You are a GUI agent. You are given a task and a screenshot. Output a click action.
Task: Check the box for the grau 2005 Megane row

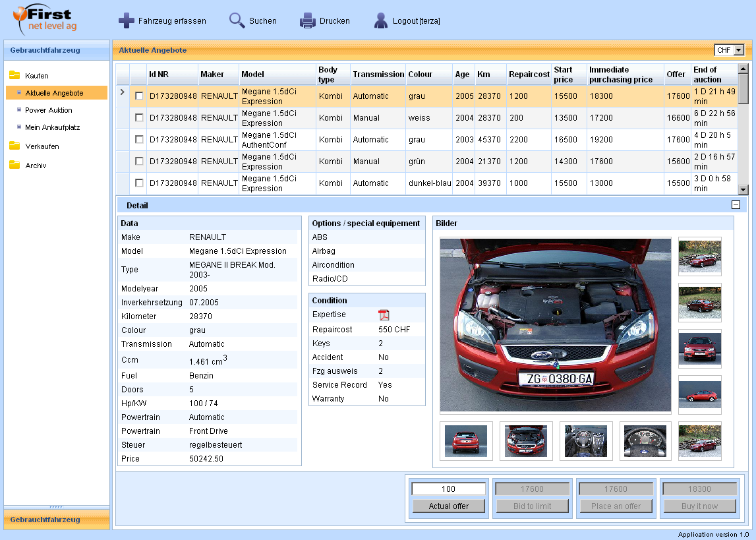[139, 96]
